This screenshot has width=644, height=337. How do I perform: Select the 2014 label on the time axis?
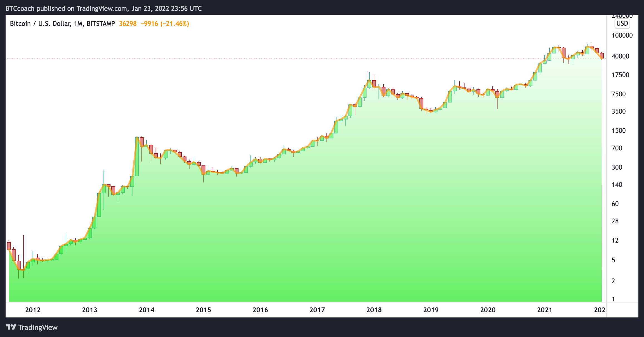pos(147,310)
